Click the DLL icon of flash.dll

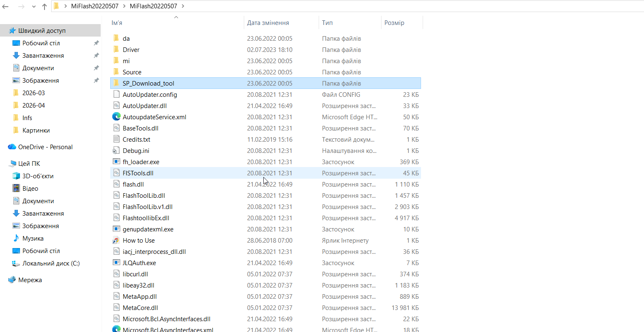(116, 184)
